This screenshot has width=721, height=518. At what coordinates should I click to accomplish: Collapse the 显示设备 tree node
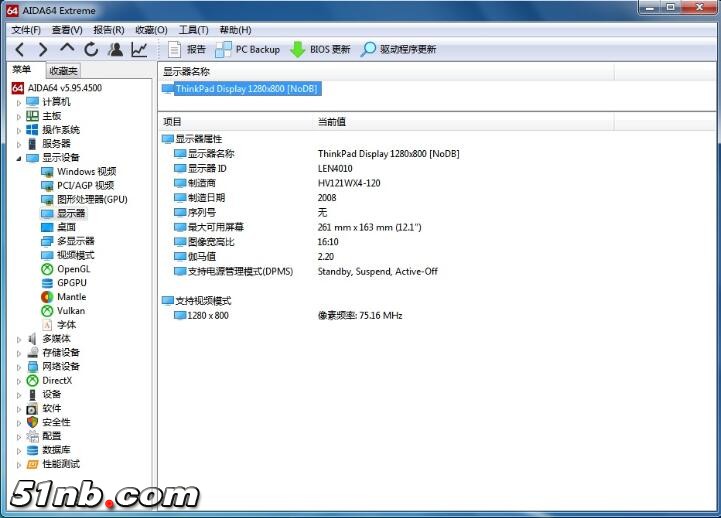[18, 158]
